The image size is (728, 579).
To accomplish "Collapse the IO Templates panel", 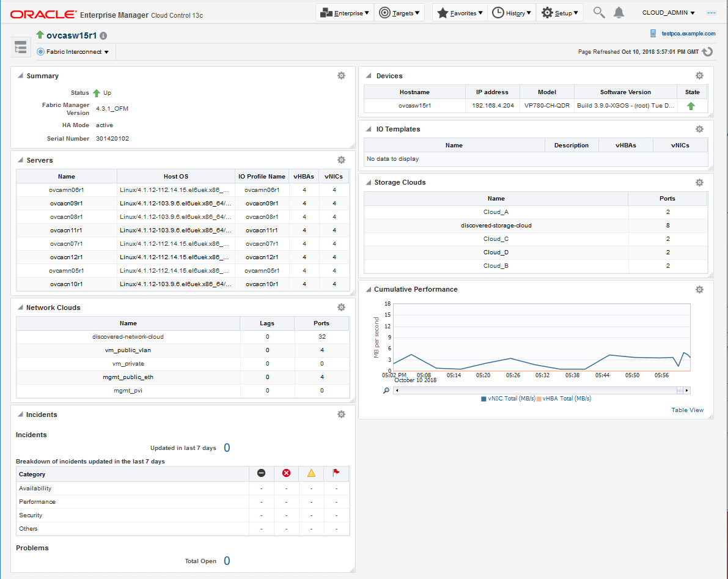I will pyautogui.click(x=369, y=128).
